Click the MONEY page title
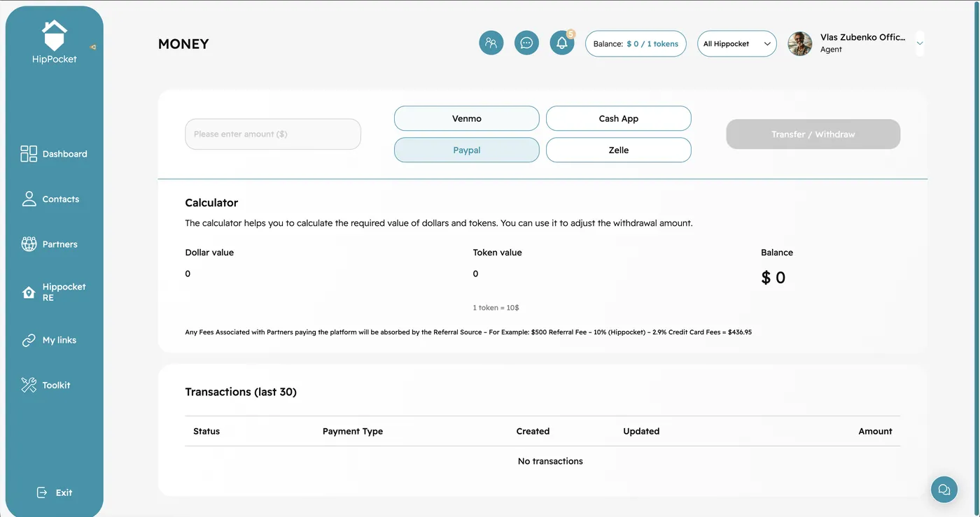Screen dimensions: 980x517 [183, 44]
